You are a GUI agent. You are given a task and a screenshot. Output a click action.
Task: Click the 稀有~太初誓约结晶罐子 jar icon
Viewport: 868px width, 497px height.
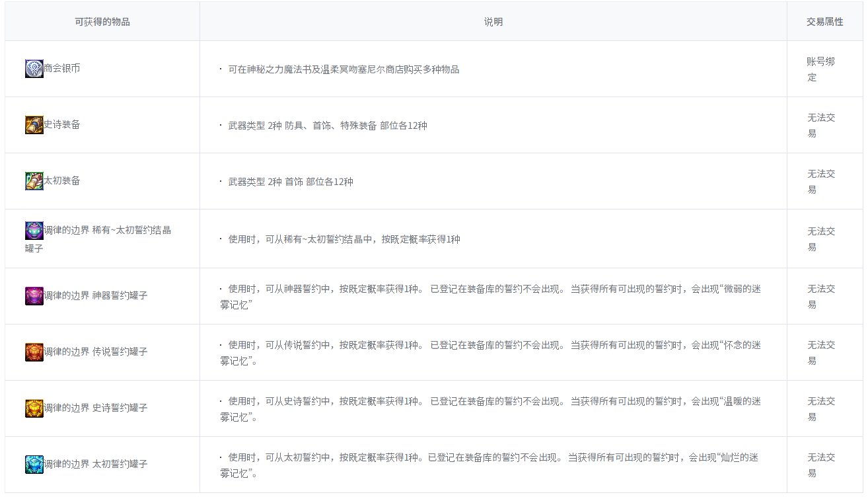(x=34, y=230)
